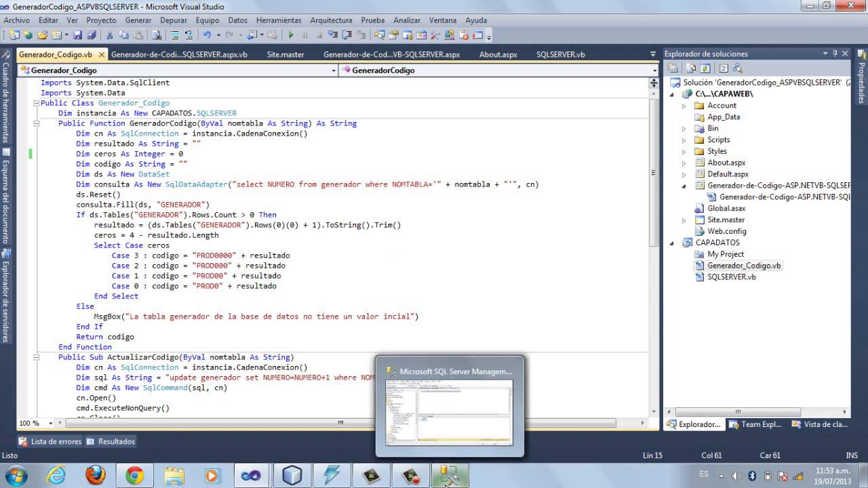Switch to the Site.master tab
868x488 pixels.
285,54
